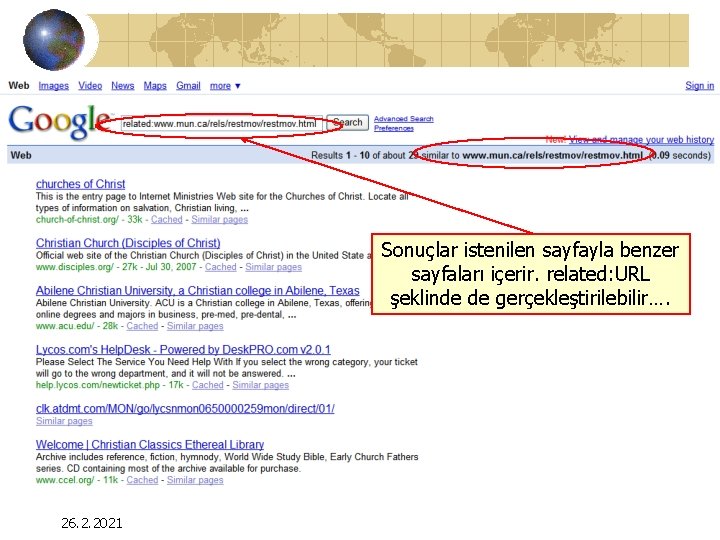This screenshot has height=540, width=720.
Task: Open Cached for church-of-christ.org
Action: point(167,219)
